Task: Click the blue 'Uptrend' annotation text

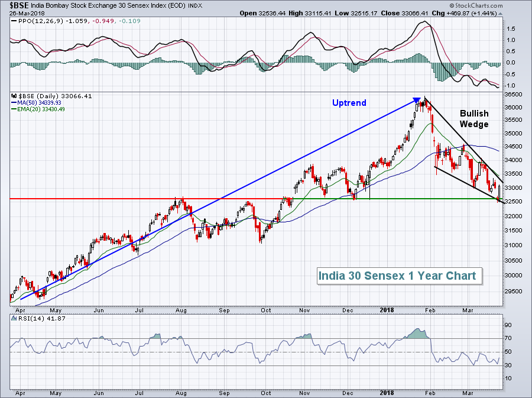Action: [x=349, y=103]
